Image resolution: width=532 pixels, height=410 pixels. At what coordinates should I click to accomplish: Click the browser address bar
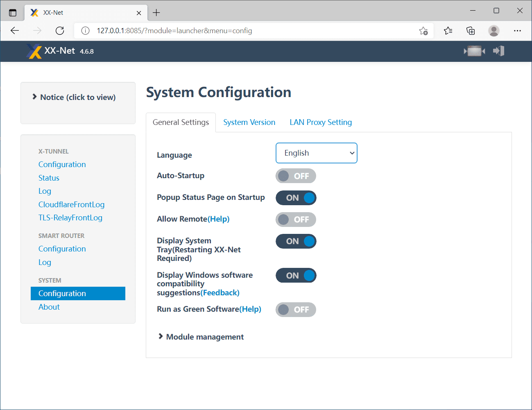pyautogui.click(x=246, y=31)
